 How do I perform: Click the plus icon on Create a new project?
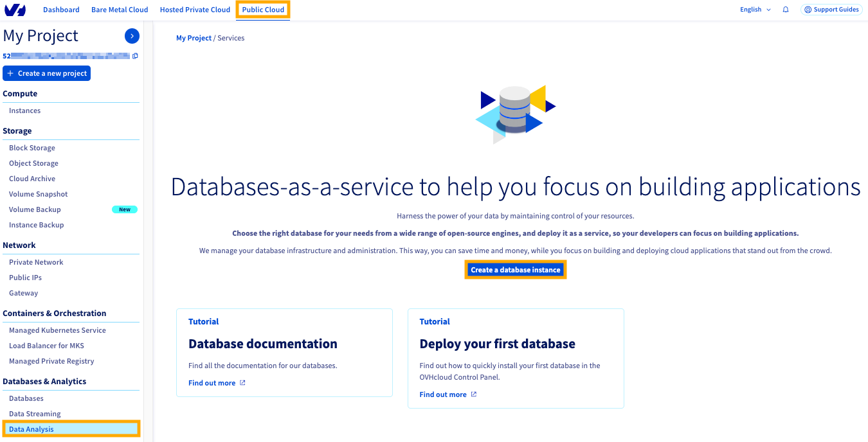coord(10,73)
